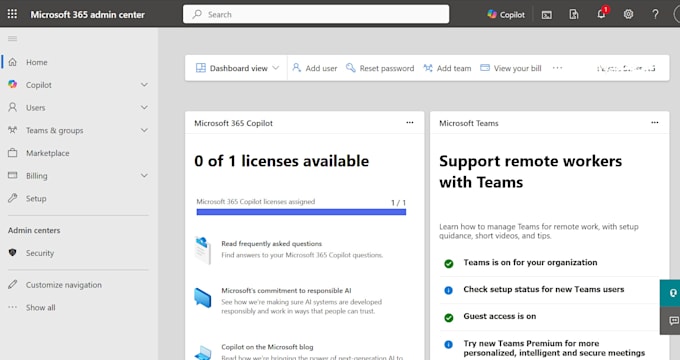Open the feedback chat side button

670,321
